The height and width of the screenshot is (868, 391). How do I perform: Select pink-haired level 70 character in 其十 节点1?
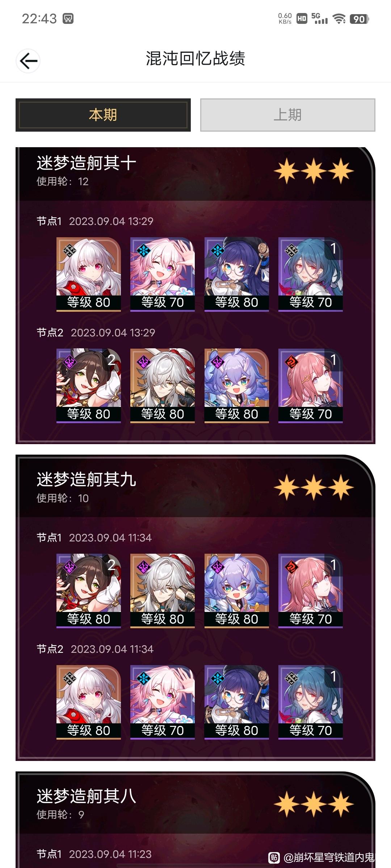(163, 274)
